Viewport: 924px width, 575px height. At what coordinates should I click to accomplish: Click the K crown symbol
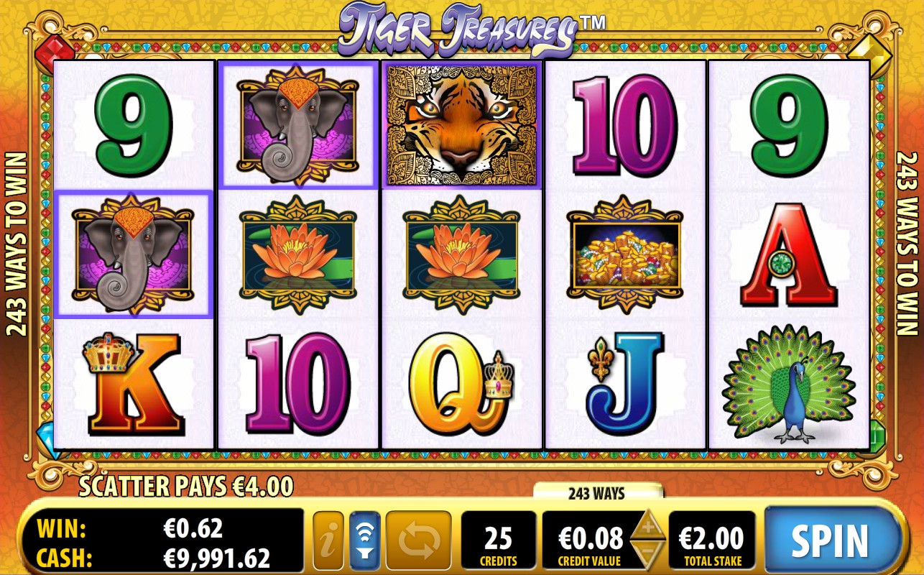tap(134, 383)
